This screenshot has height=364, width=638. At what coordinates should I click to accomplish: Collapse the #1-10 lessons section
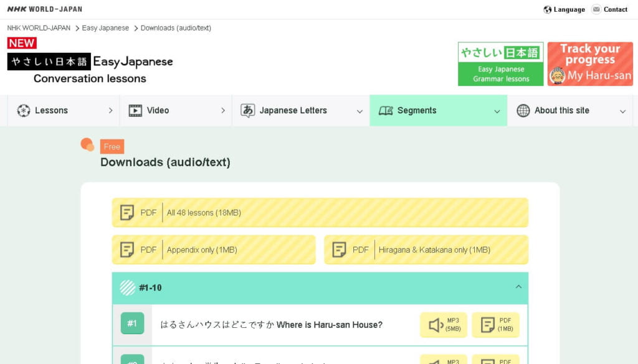[x=518, y=287]
